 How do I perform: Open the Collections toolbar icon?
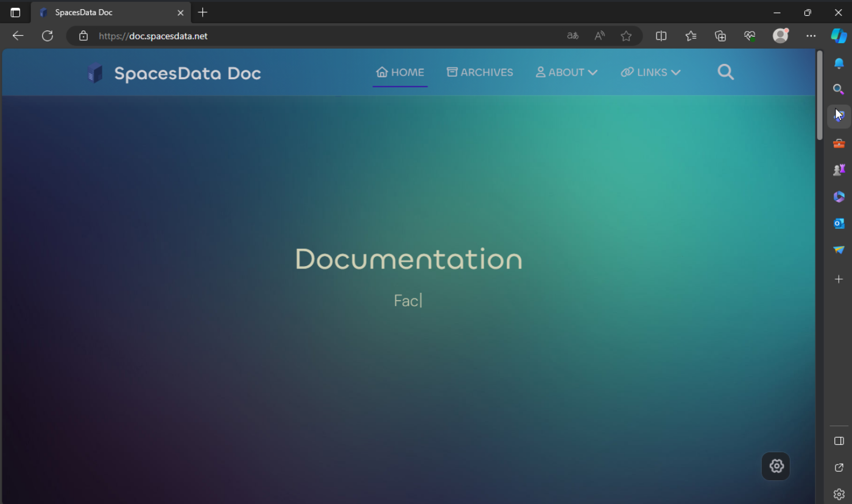tap(720, 36)
